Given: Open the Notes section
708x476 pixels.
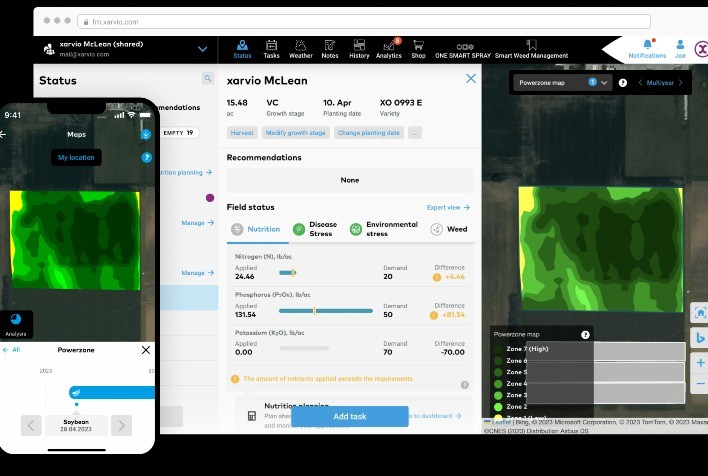Looking at the screenshot, I should (x=330, y=49).
